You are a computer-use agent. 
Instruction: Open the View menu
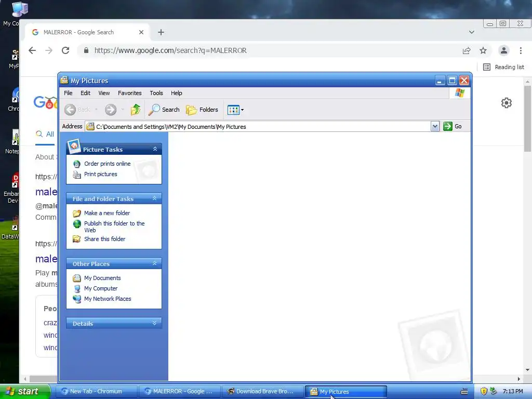[104, 93]
